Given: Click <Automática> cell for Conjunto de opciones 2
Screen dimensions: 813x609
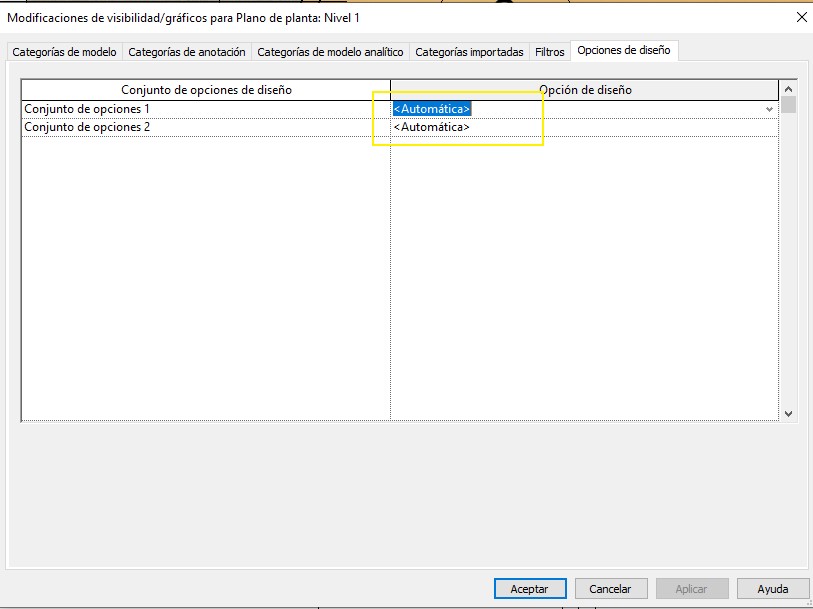Looking at the screenshot, I should pyautogui.click(x=432, y=127).
